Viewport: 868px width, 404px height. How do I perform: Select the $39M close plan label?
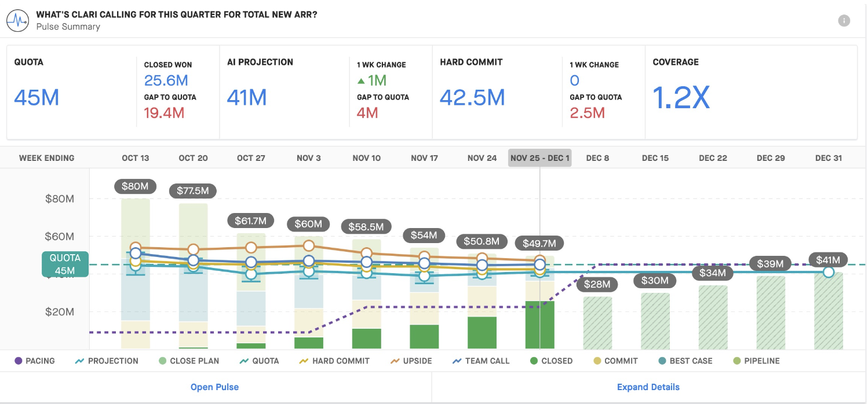coord(771,264)
